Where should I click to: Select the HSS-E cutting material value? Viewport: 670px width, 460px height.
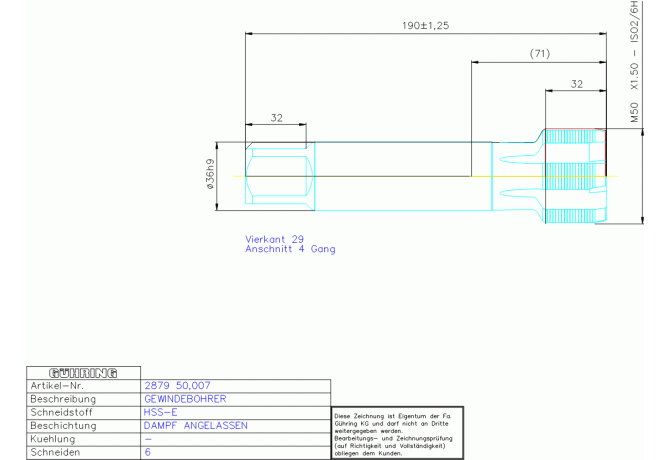(x=161, y=412)
